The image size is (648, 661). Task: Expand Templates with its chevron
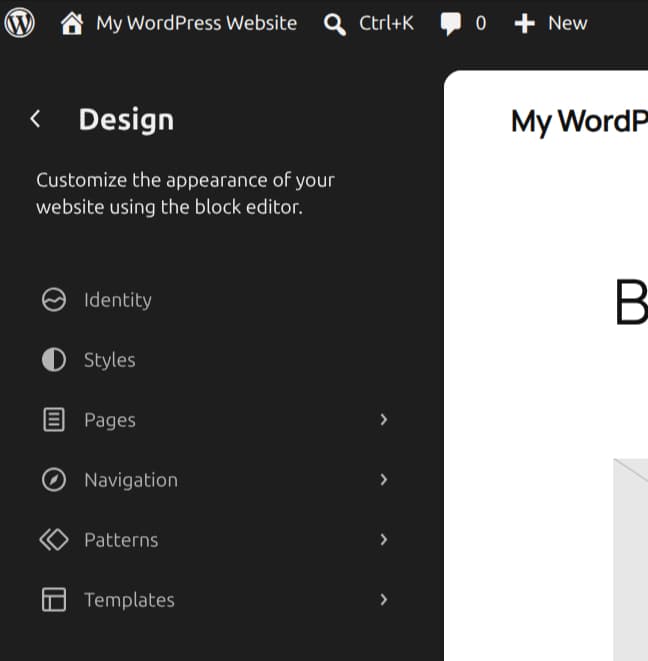click(384, 599)
